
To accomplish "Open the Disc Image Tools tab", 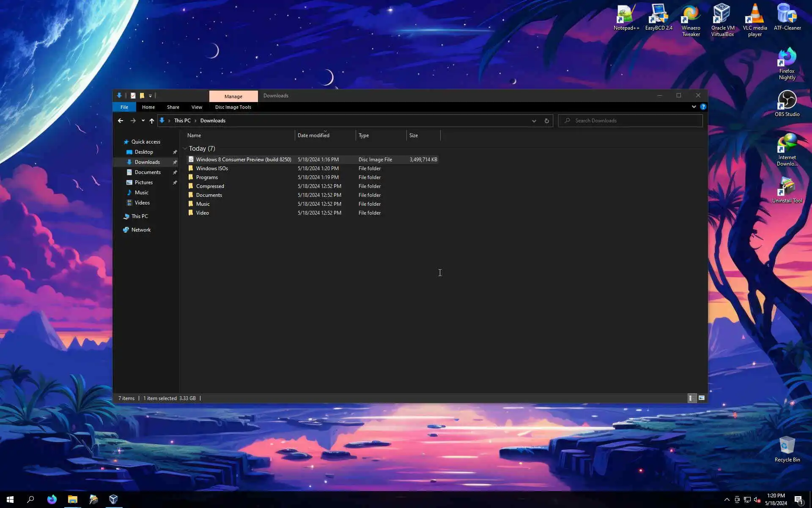I will coord(233,107).
